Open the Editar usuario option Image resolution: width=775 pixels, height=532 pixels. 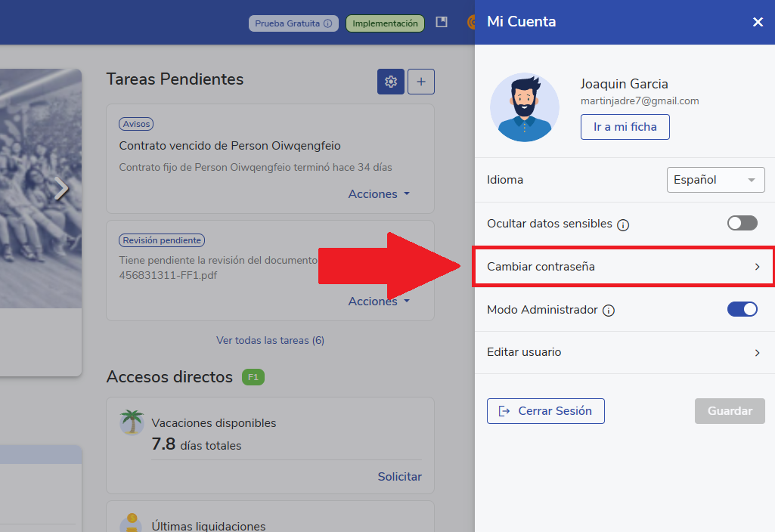coord(623,352)
